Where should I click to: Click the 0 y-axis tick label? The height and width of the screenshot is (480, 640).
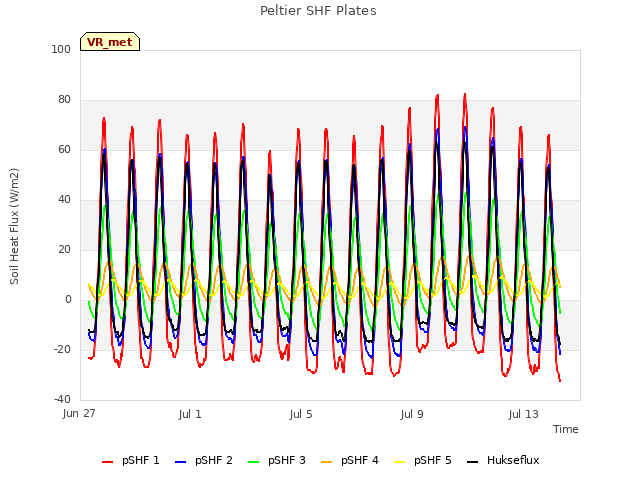point(68,300)
